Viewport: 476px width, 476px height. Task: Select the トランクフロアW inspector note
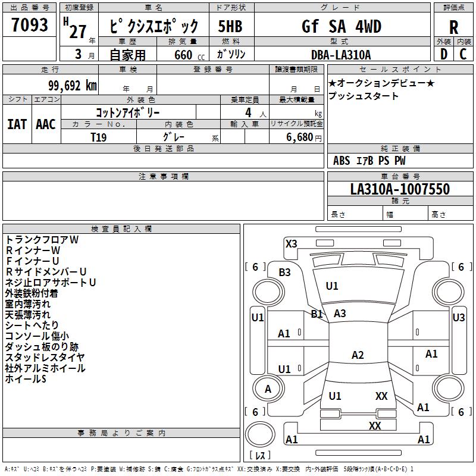42,240
